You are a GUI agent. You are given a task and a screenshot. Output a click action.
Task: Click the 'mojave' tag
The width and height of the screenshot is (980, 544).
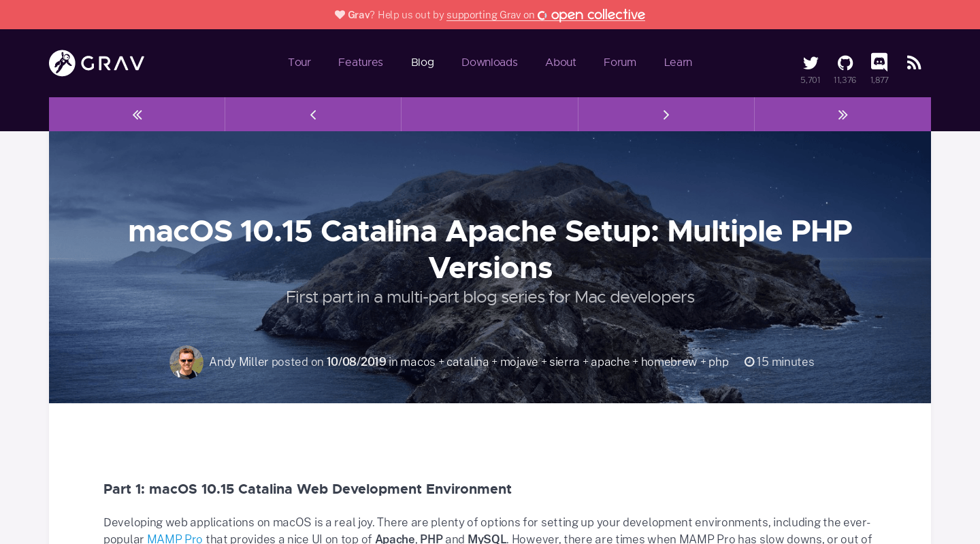[x=519, y=362]
